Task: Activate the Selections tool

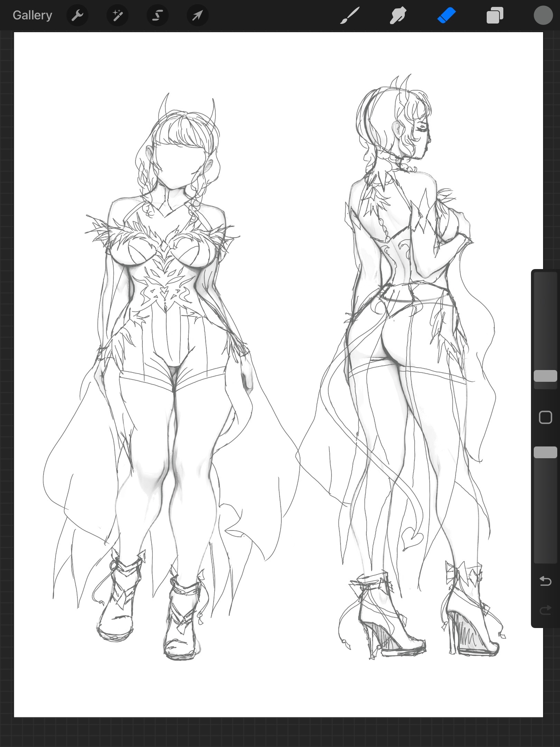Action: pos(157,15)
